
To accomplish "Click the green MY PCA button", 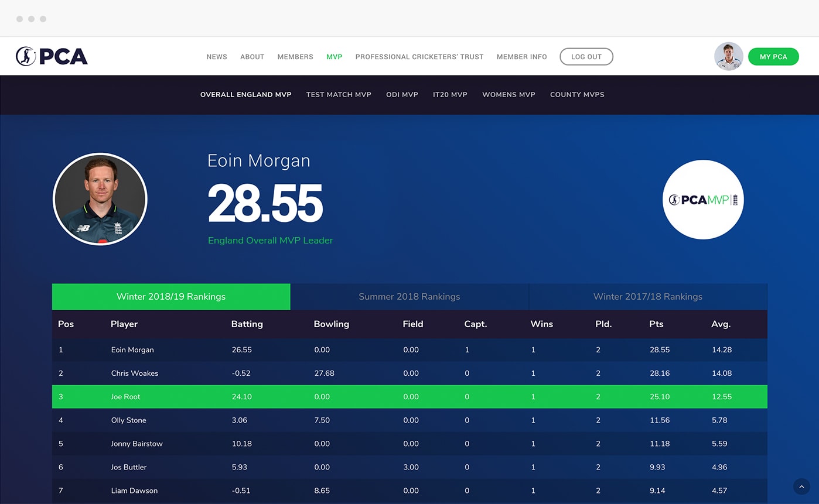I will [773, 56].
